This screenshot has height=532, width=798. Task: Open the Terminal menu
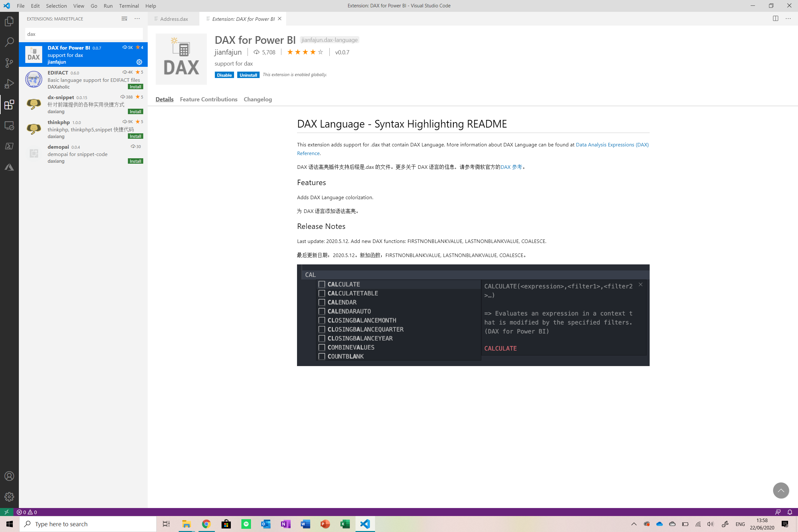129,6
